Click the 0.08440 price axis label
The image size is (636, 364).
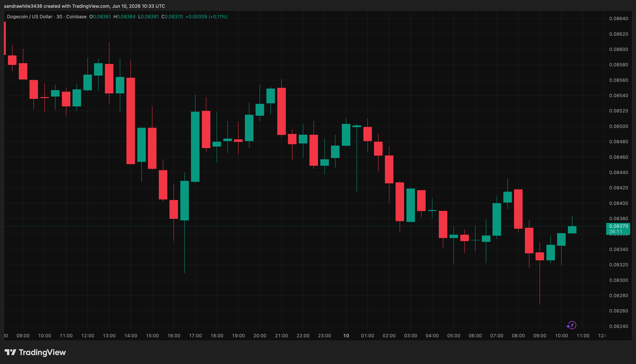tap(619, 173)
